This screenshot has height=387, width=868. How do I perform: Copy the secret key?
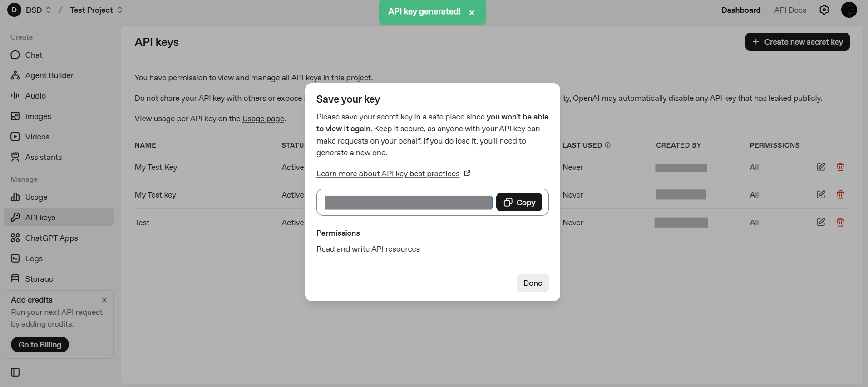click(519, 203)
